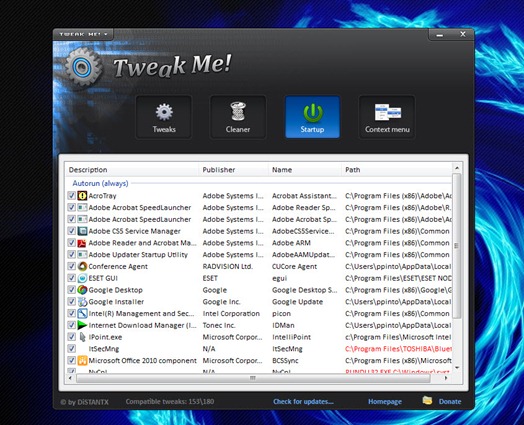Uncheck the Adobe CS5 Service Manager entry
The height and width of the screenshot is (425, 524).
point(71,231)
